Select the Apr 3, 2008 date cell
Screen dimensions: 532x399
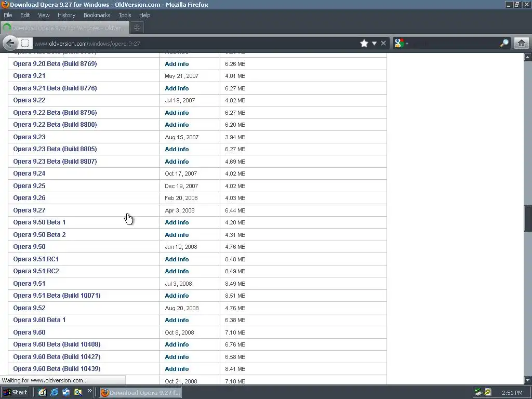179,210
